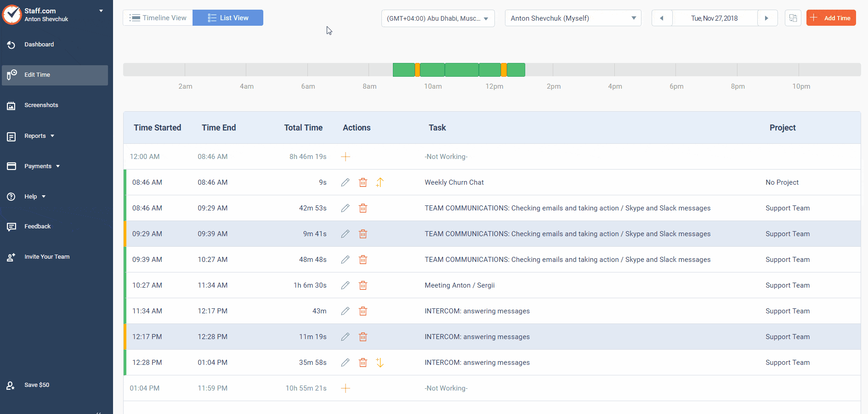Add time to the 12:00 AM Not Working row

pos(346,157)
